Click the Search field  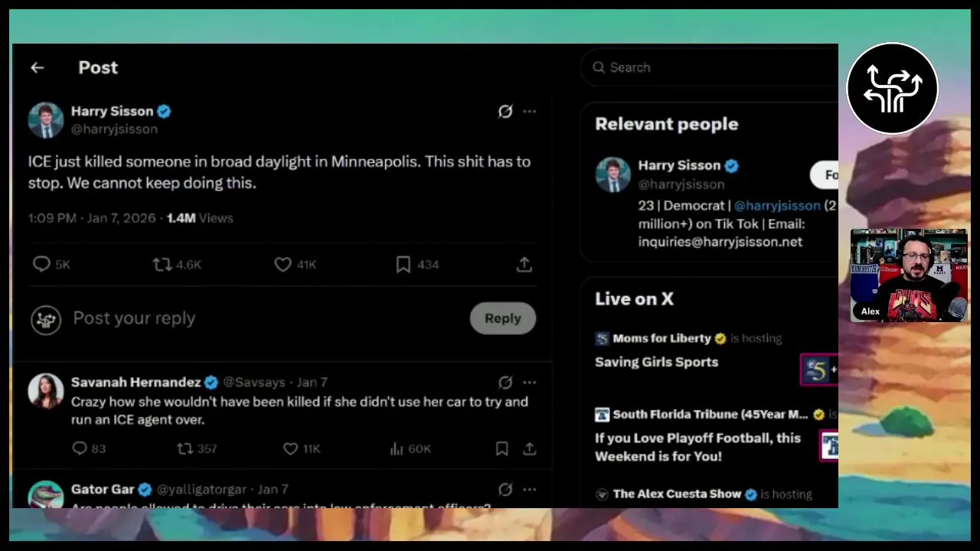[x=709, y=67]
